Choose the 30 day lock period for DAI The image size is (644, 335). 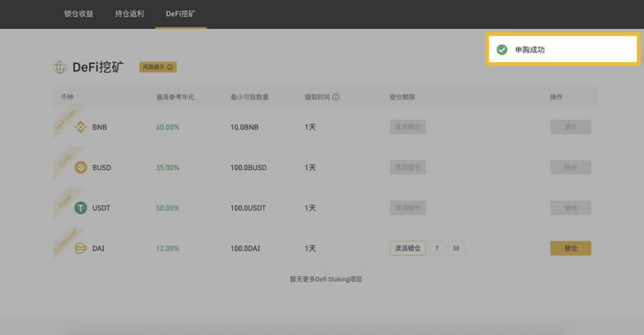[456, 248]
